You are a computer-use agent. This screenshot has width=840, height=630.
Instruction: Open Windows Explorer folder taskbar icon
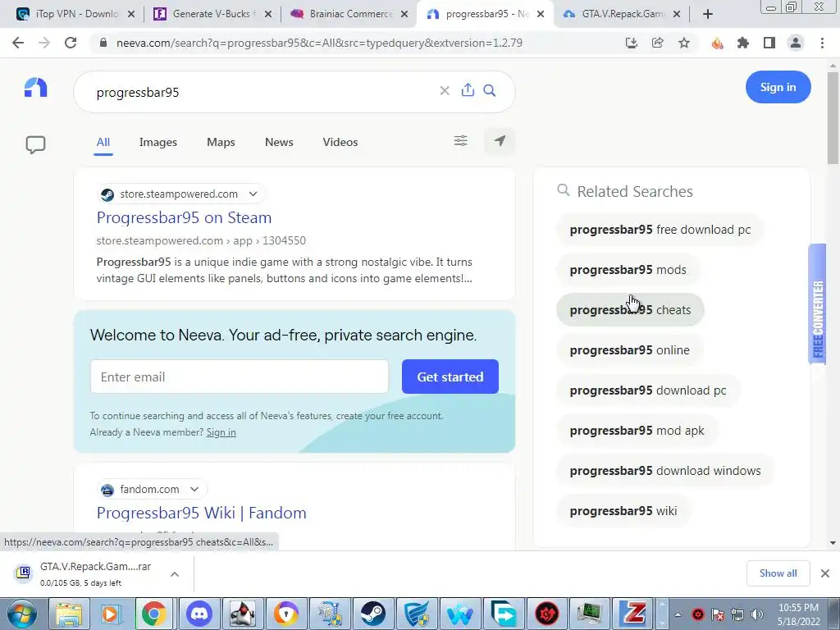coord(69,614)
